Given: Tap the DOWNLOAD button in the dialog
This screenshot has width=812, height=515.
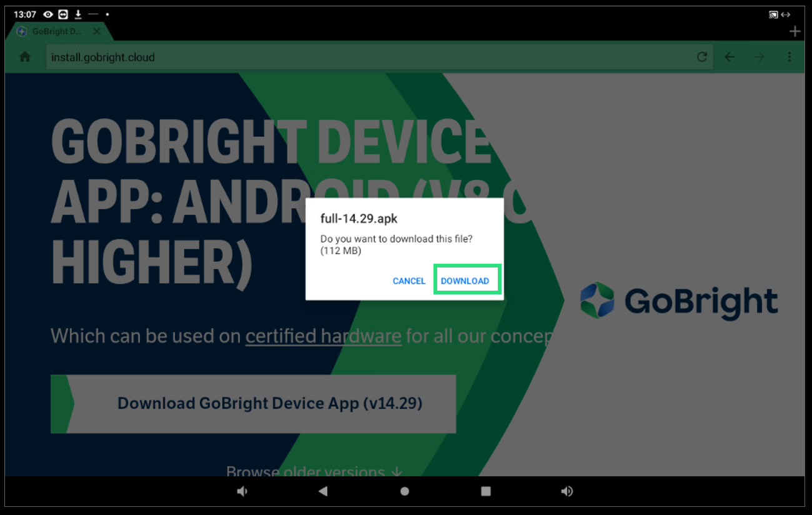Looking at the screenshot, I should 465,281.
